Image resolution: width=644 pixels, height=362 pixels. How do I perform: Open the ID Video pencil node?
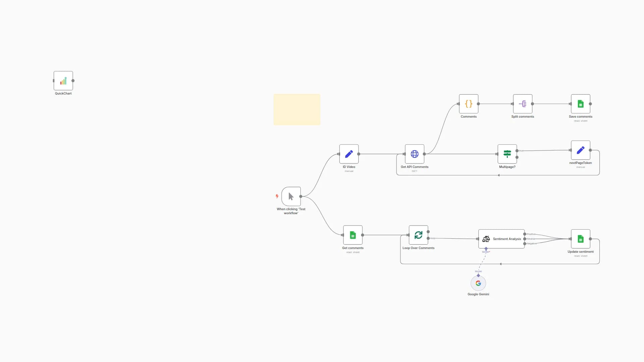tap(349, 154)
